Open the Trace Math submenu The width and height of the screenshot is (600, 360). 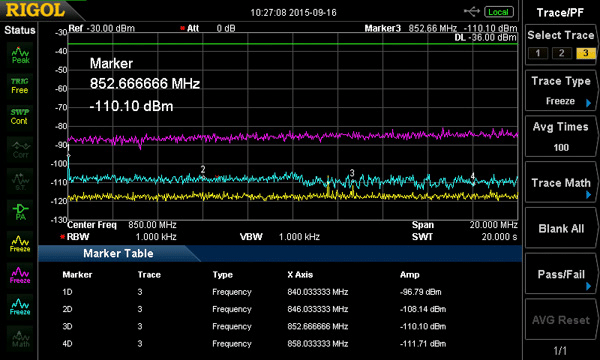point(561,182)
